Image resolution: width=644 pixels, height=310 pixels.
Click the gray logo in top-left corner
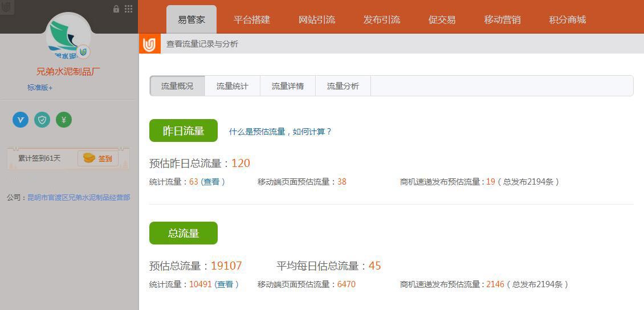click(7, 7)
